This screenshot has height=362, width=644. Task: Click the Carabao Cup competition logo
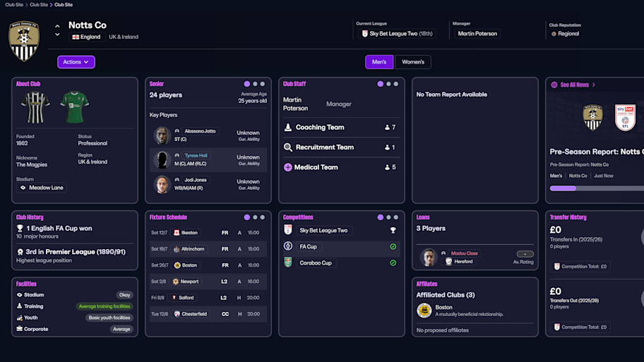[x=288, y=263]
